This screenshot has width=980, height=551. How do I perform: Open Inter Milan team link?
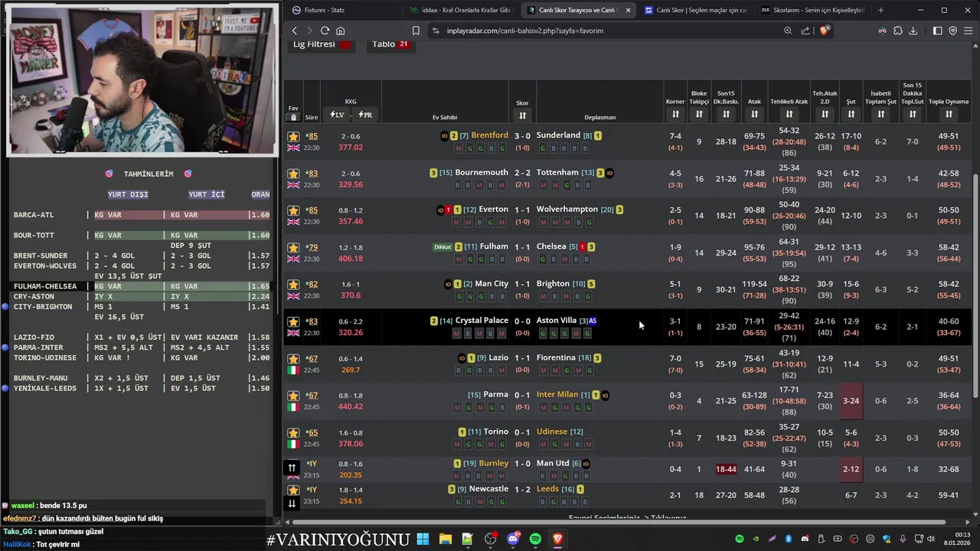pyautogui.click(x=557, y=395)
